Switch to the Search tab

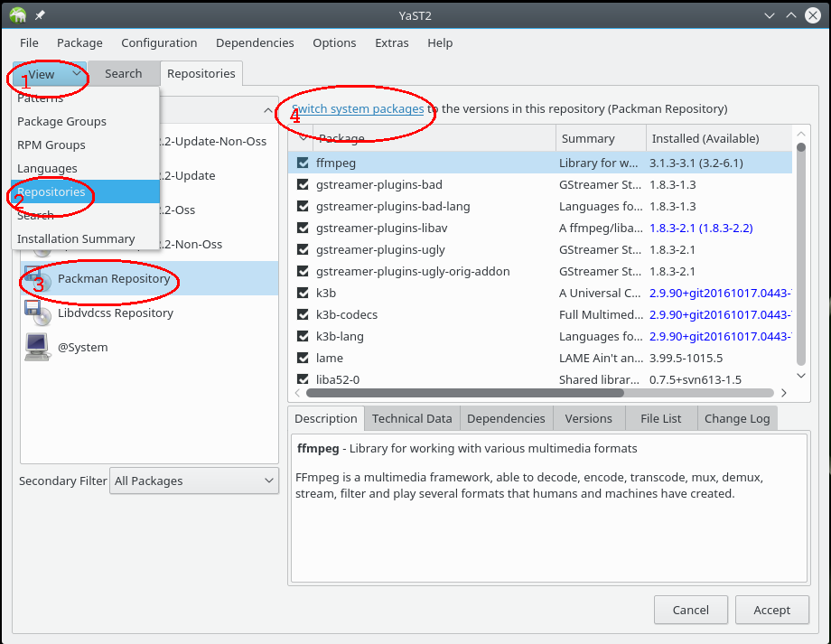point(124,74)
